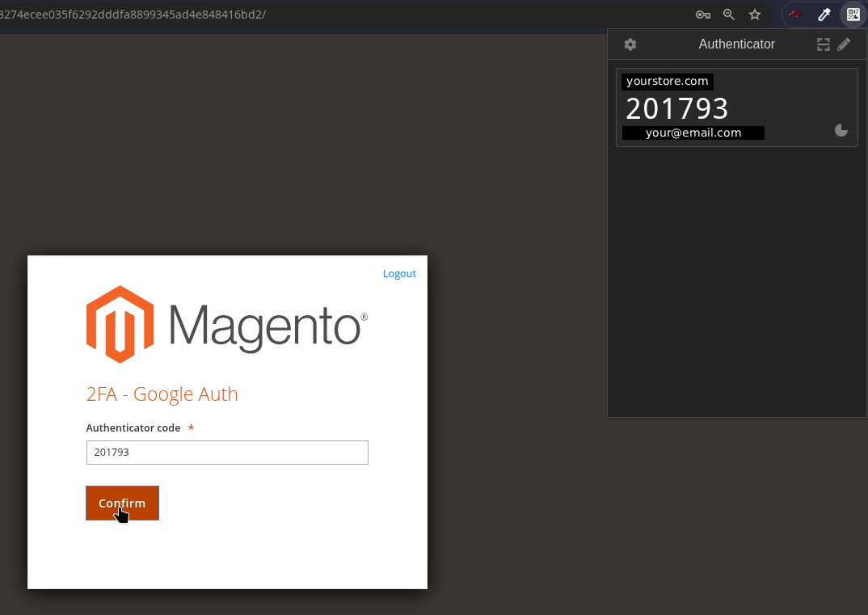Open the Authenticator QR extension icon
This screenshot has width=868, height=615.
pos(853,15)
